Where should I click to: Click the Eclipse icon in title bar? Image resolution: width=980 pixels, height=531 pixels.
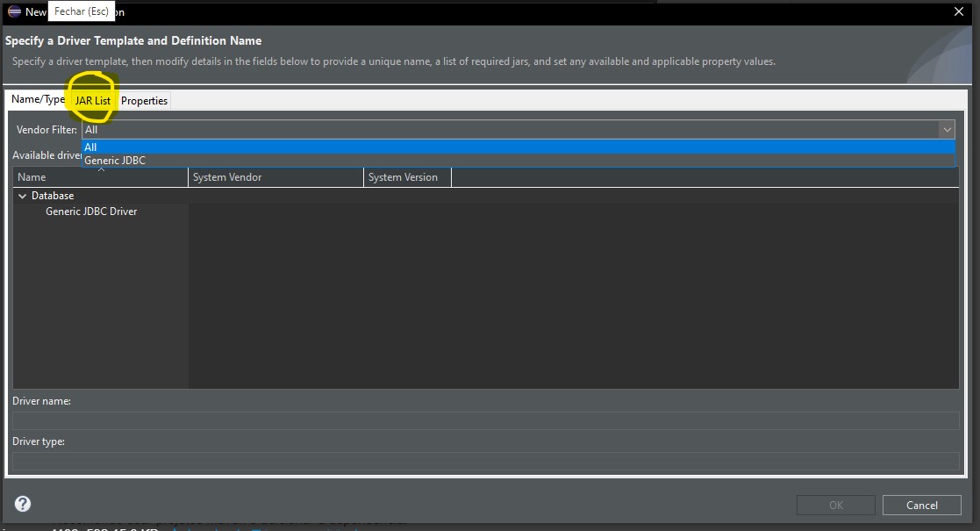pos(14,11)
